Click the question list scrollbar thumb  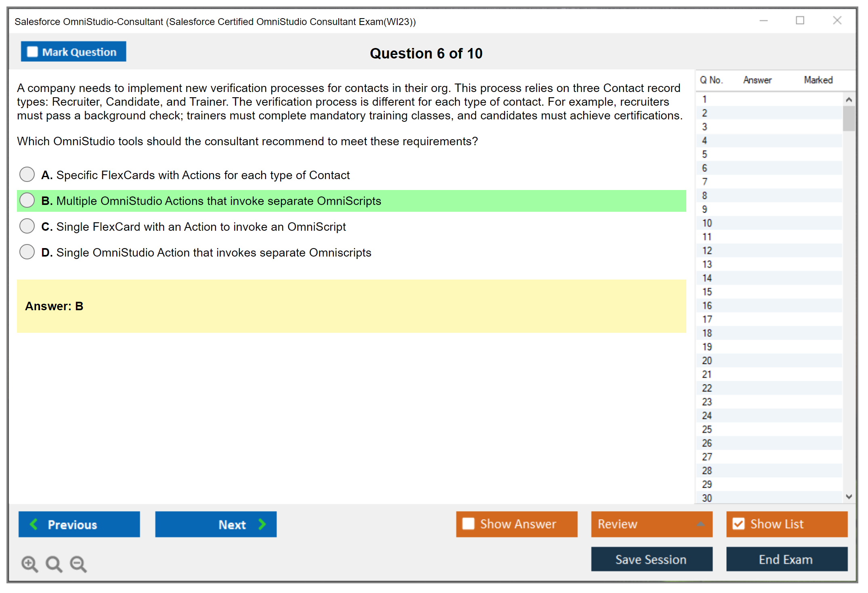849,119
